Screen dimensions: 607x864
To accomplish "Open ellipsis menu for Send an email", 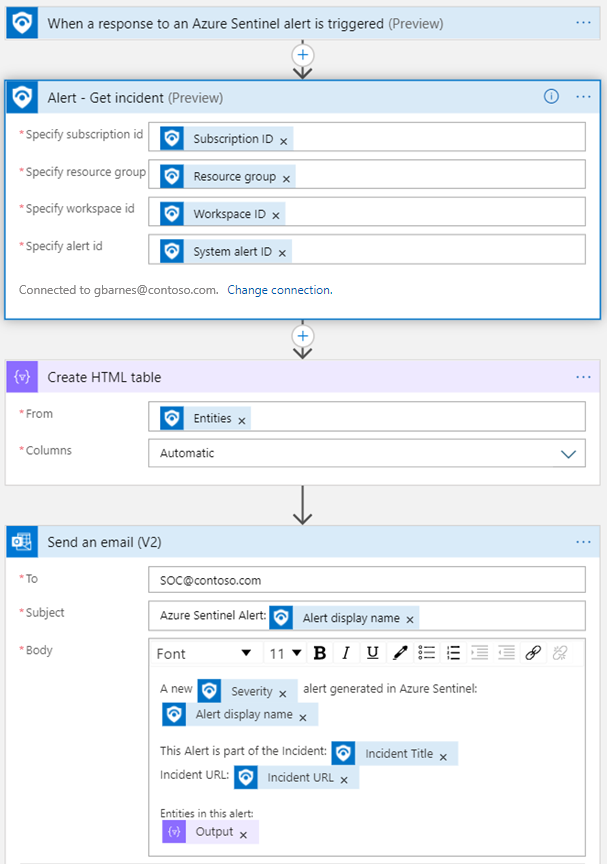I will (583, 542).
